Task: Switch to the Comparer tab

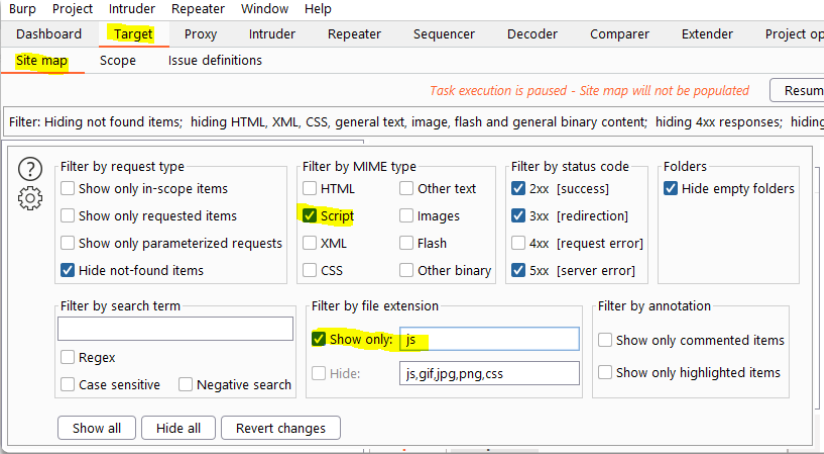Action: tap(620, 34)
